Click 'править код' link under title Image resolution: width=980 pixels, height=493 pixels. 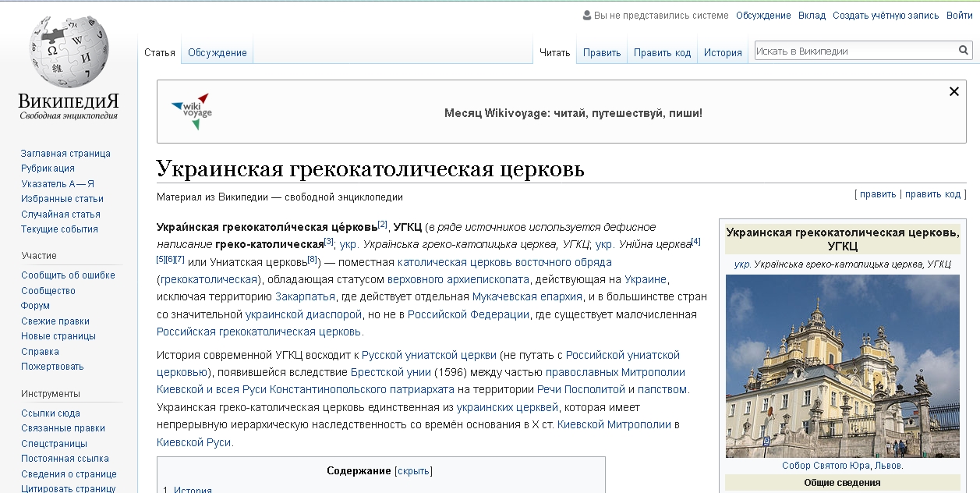pyautogui.click(x=933, y=194)
